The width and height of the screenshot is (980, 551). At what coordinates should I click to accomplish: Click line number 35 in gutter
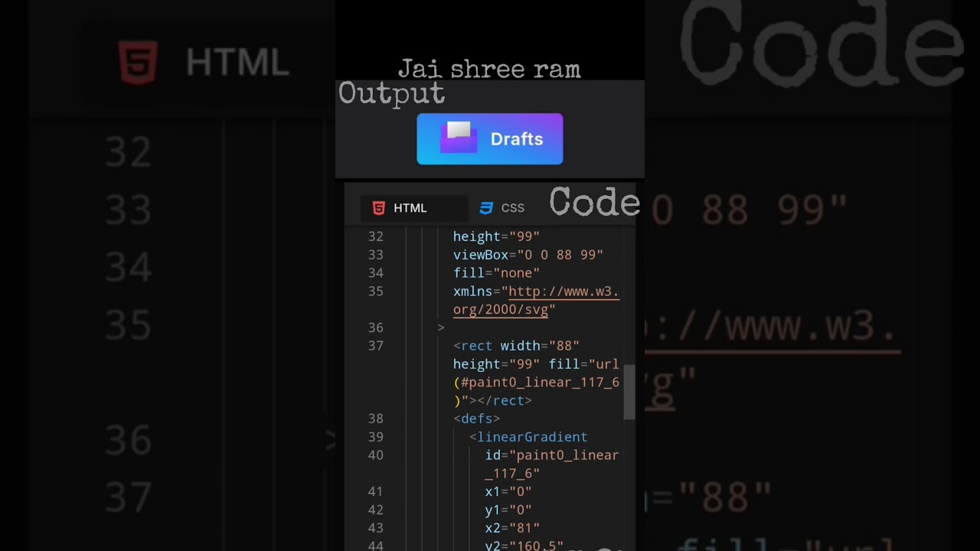pos(375,292)
